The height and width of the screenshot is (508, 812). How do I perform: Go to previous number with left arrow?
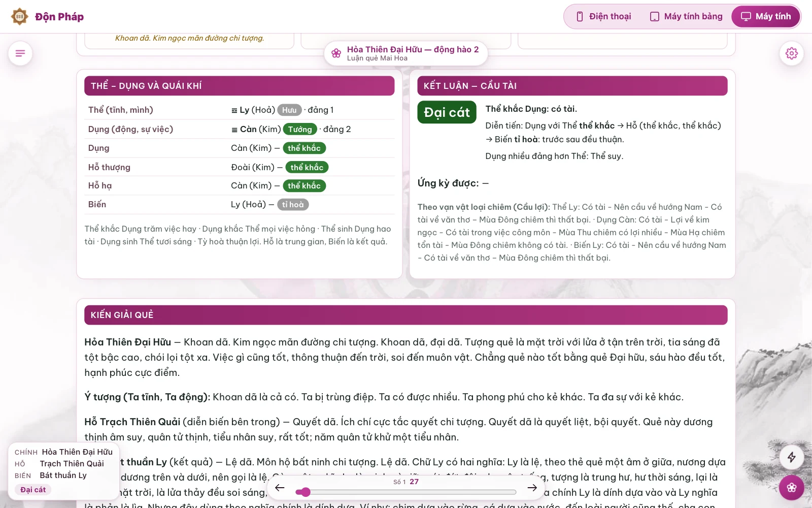point(280,488)
